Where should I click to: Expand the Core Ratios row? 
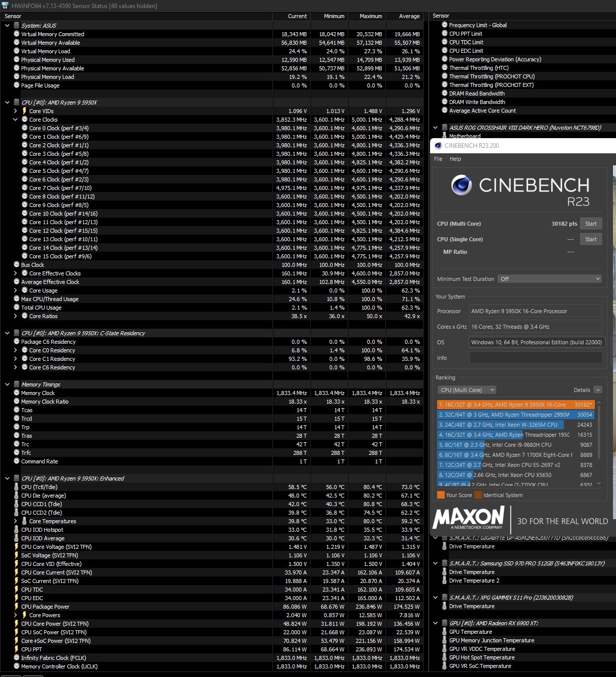pyautogui.click(x=15, y=316)
